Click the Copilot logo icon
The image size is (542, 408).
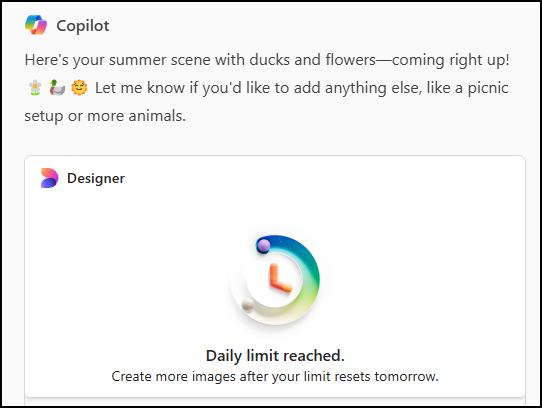click(x=36, y=25)
